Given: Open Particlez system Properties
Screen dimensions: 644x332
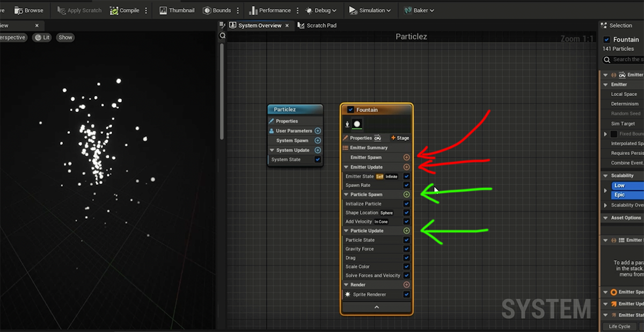Looking at the screenshot, I should pos(295,121).
